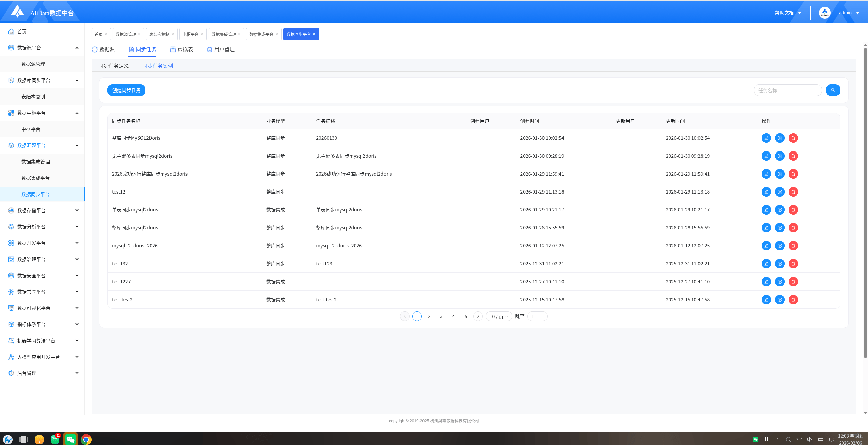Click edit icon for test12 row

coord(766,192)
